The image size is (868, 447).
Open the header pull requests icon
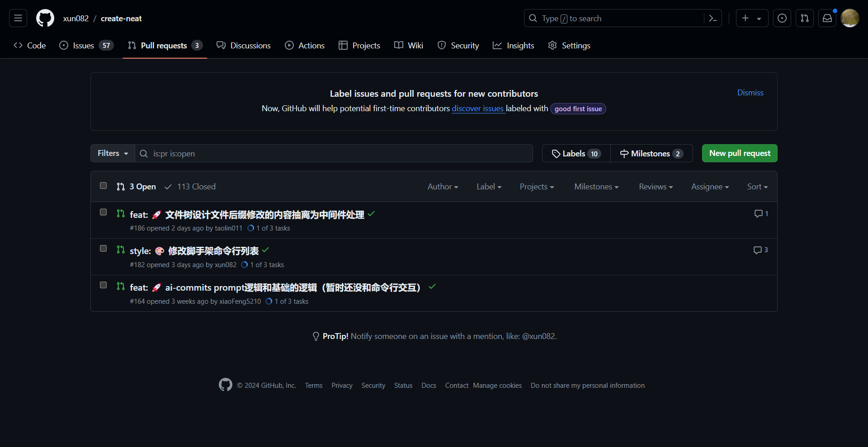[x=805, y=18]
